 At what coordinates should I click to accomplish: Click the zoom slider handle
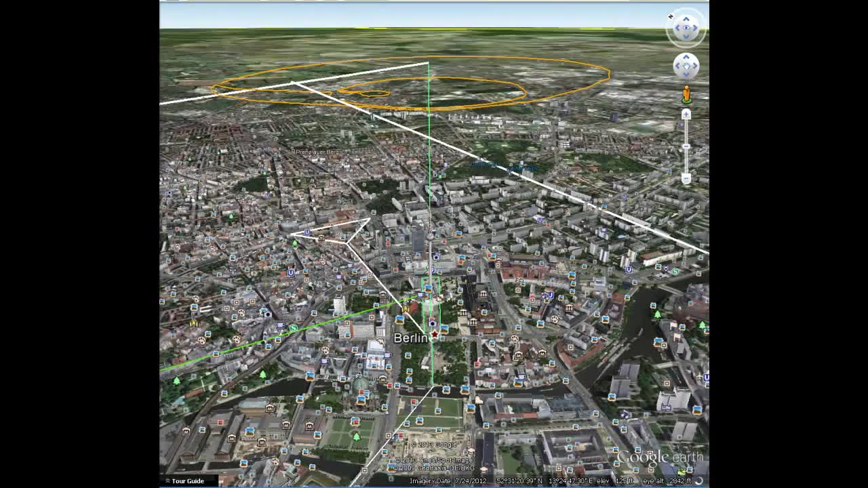pos(686,146)
